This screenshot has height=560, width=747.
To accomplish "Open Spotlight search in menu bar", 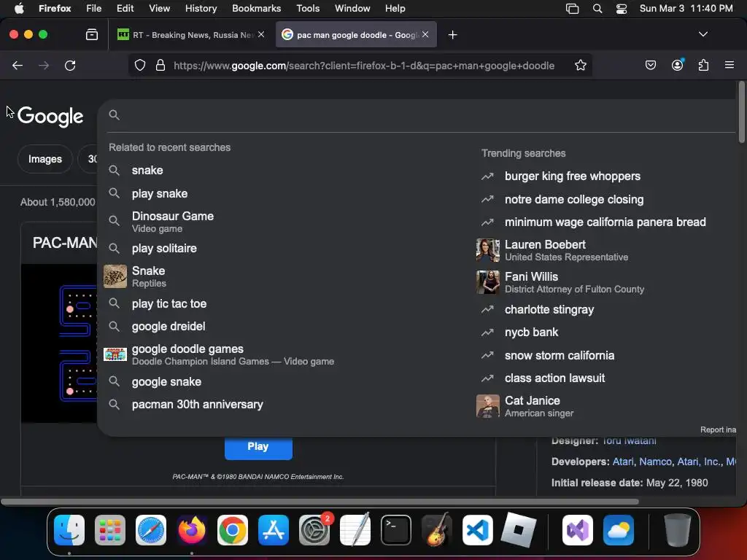I will pyautogui.click(x=597, y=8).
